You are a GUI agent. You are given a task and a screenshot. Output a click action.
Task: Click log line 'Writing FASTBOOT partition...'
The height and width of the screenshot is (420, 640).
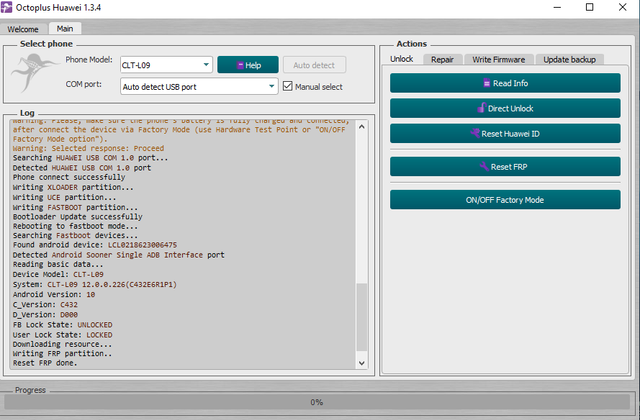tap(75, 207)
